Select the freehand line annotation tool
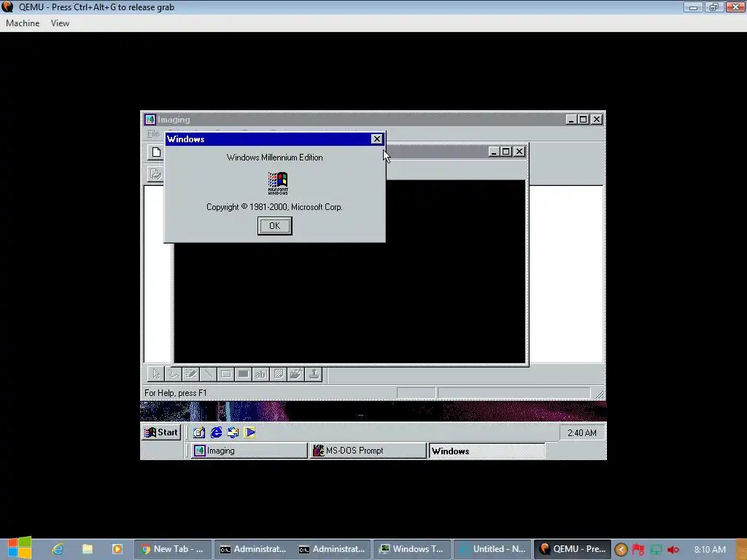 [174, 374]
